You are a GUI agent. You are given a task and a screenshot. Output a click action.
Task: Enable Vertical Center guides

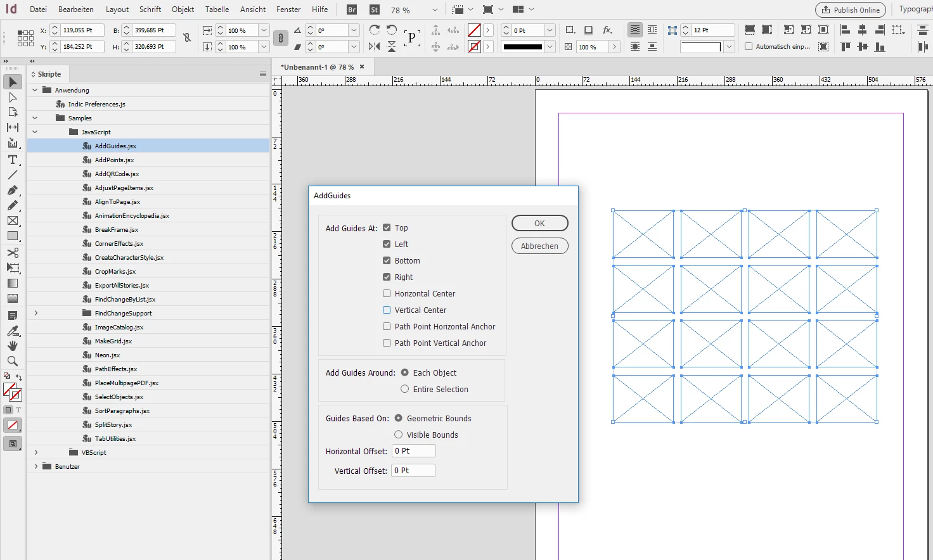pyautogui.click(x=387, y=310)
